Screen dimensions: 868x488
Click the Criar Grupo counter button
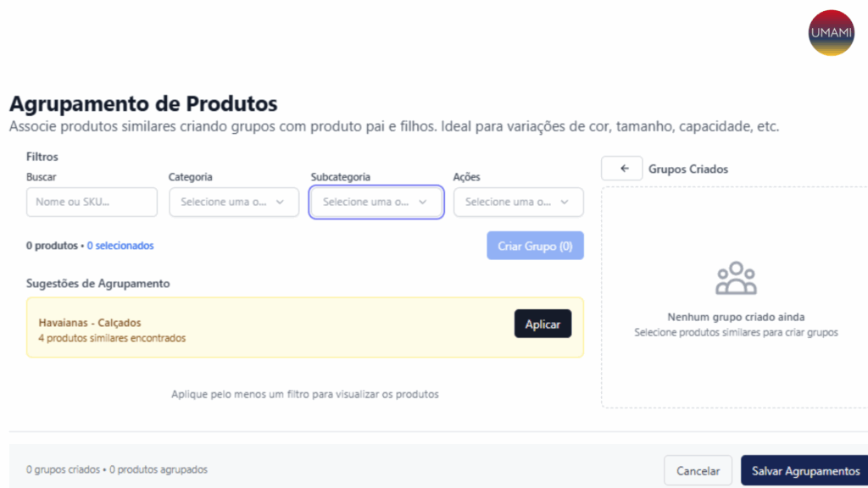535,245
